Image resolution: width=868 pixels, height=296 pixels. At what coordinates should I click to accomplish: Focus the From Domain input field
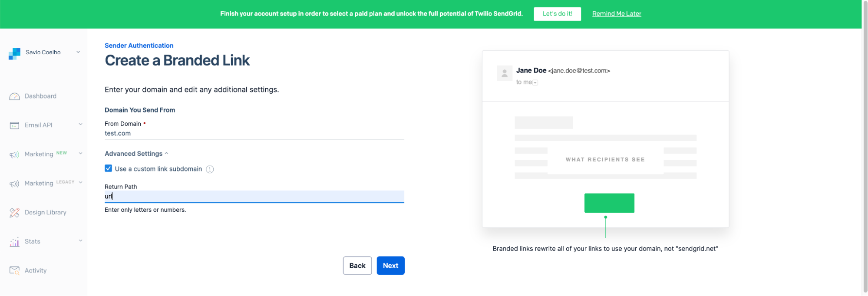click(x=254, y=134)
